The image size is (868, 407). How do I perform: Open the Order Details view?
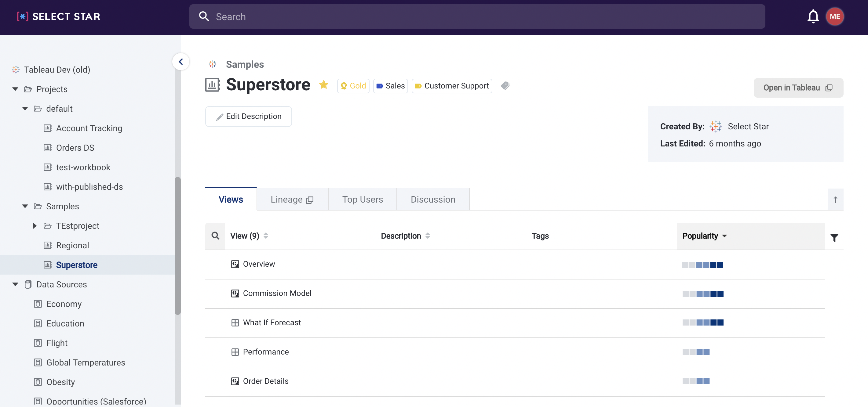(265, 381)
